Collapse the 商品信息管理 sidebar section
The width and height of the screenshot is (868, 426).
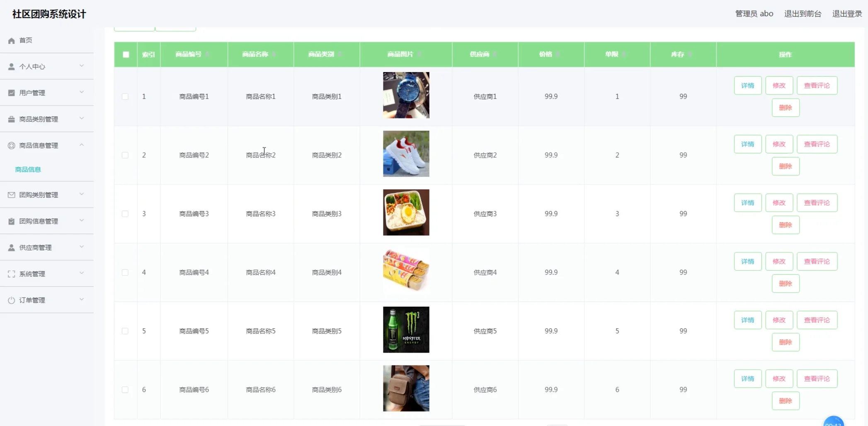tap(82, 145)
